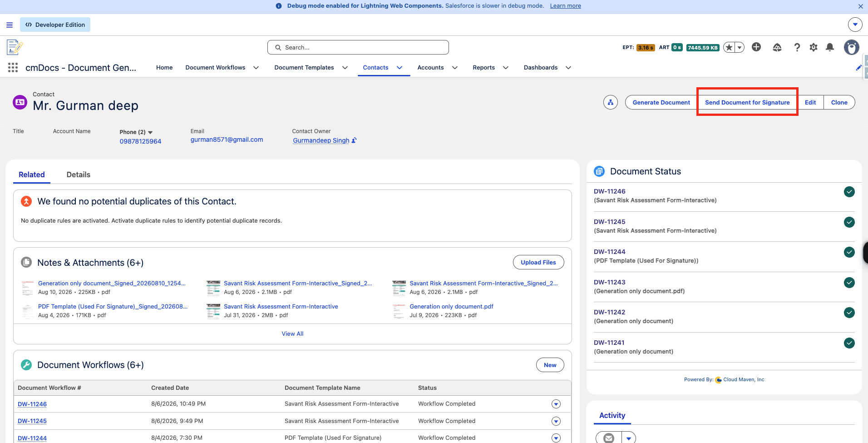Screen dimensions: 868x443
Task: Open the Dashboards tab
Action: pos(541,68)
